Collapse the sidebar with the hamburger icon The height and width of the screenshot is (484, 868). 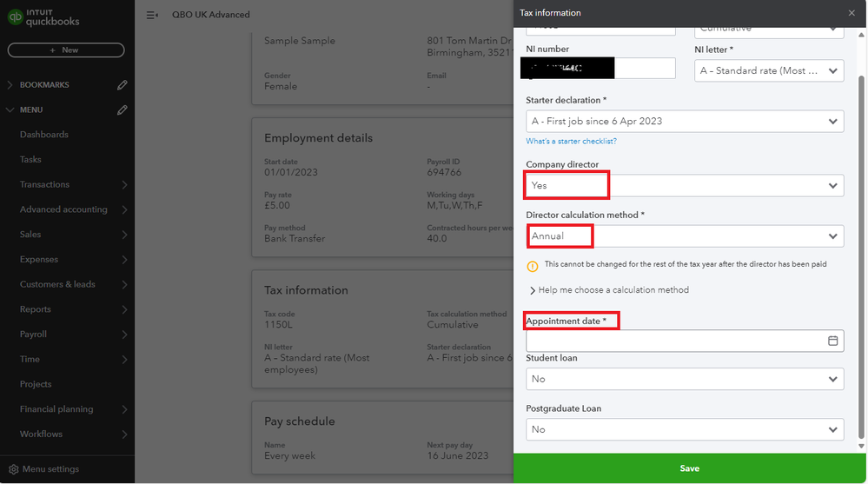coord(152,15)
